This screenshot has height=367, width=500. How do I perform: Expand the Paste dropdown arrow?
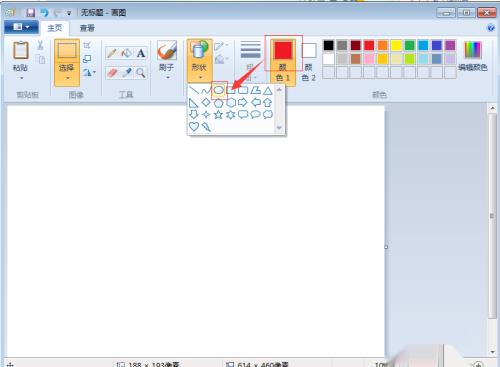(x=21, y=78)
